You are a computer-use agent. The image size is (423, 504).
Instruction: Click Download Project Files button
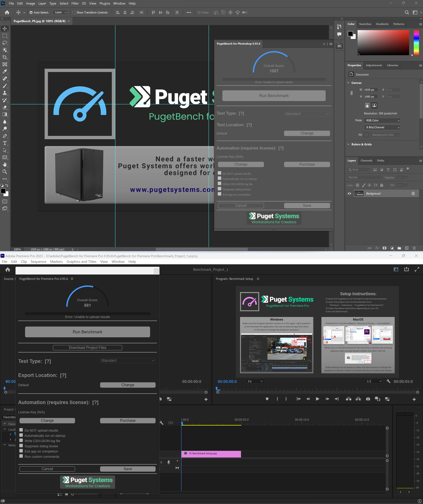pos(87,347)
